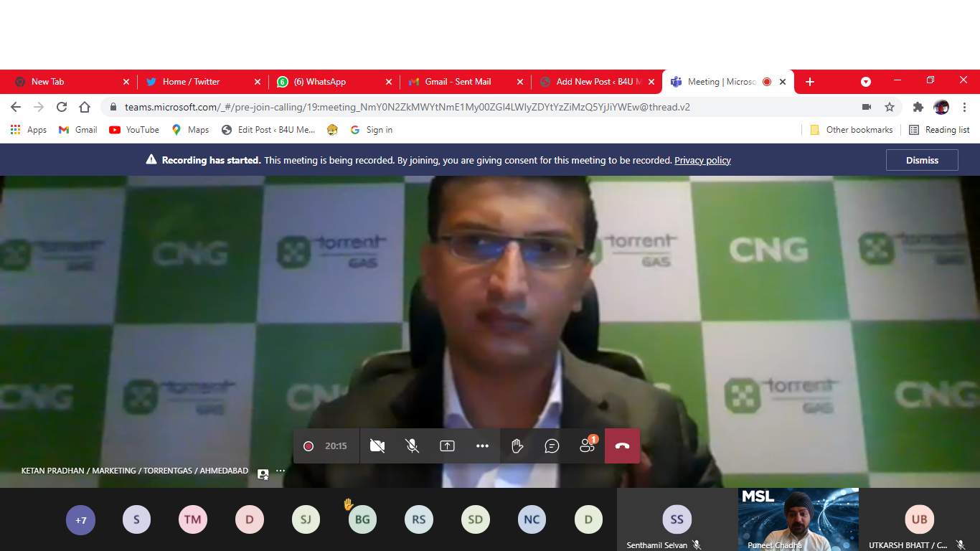
Task: Bookmark this page with star icon
Action: [x=890, y=107]
